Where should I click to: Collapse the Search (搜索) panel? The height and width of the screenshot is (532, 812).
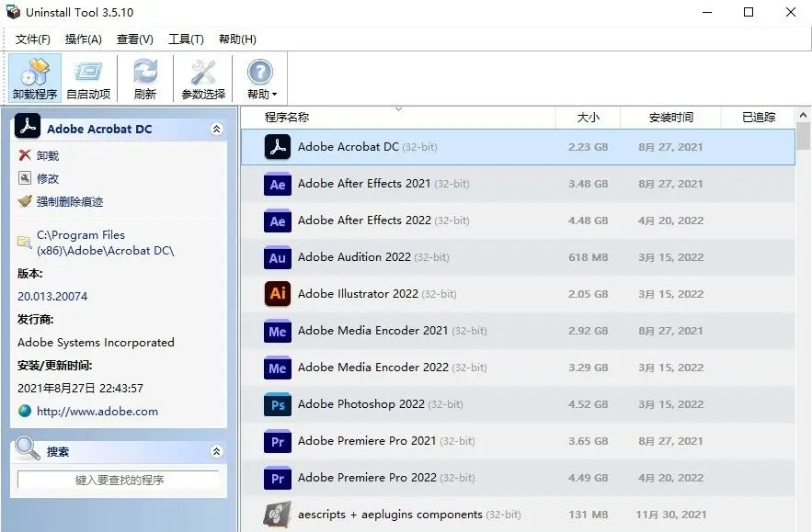(x=216, y=452)
